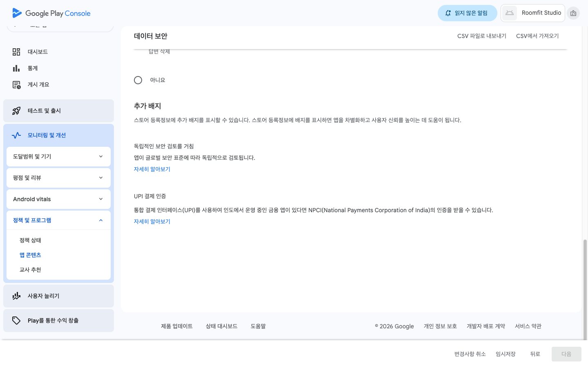Click the publishing overview icon
The image size is (588, 368).
click(x=16, y=85)
